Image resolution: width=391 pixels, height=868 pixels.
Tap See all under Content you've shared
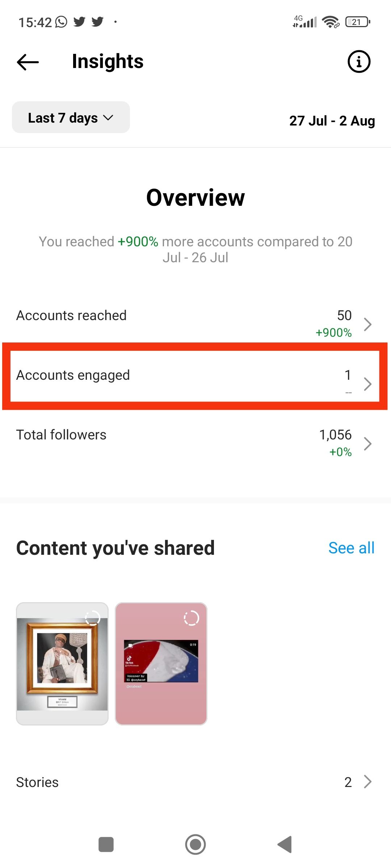coord(351,548)
